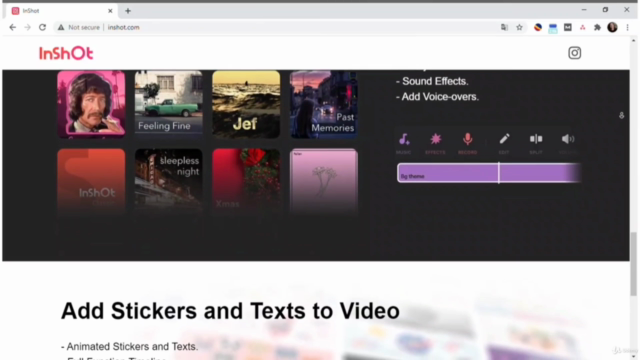Click the Animated Stickers and Texts line
The width and height of the screenshot is (640, 360).
(x=129, y=347)
